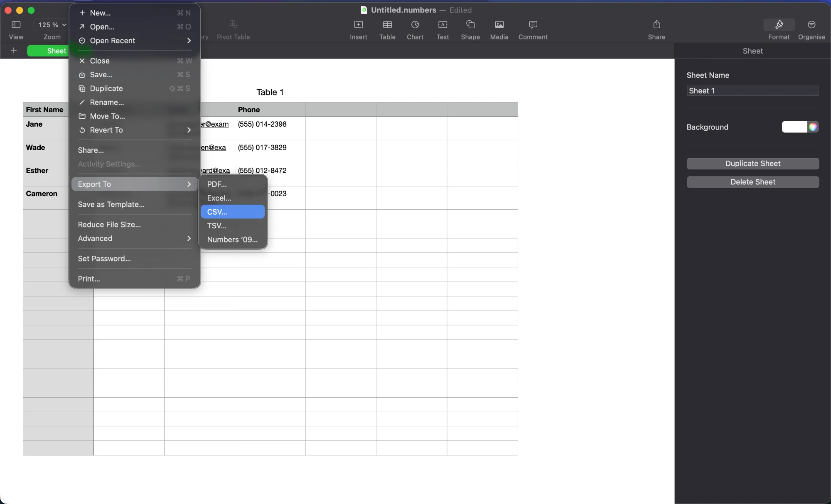Select the First Name header cell
This screenshot has width=831, height=504.
click(x=46, y=110)
